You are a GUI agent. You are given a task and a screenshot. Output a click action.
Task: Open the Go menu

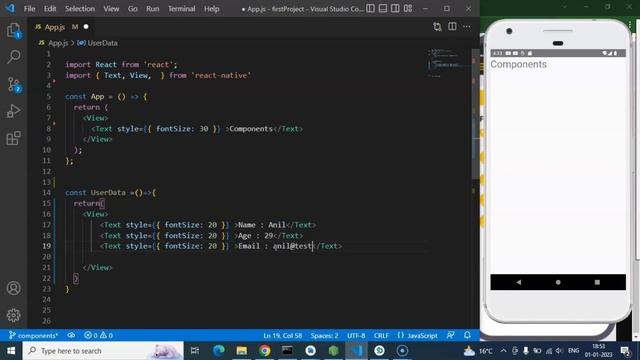[133, 9]
